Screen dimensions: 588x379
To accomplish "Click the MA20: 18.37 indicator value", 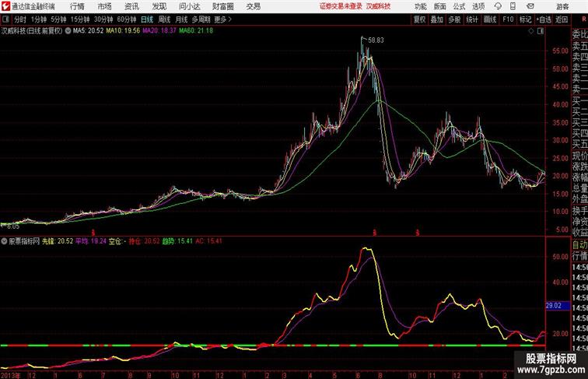I will (x=159, y=31).
